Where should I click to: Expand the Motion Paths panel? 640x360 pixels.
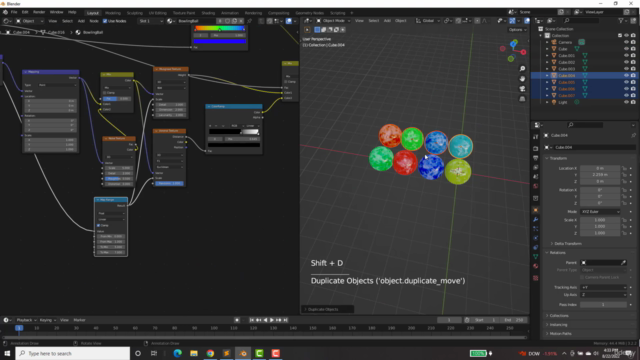pos(559,334)
